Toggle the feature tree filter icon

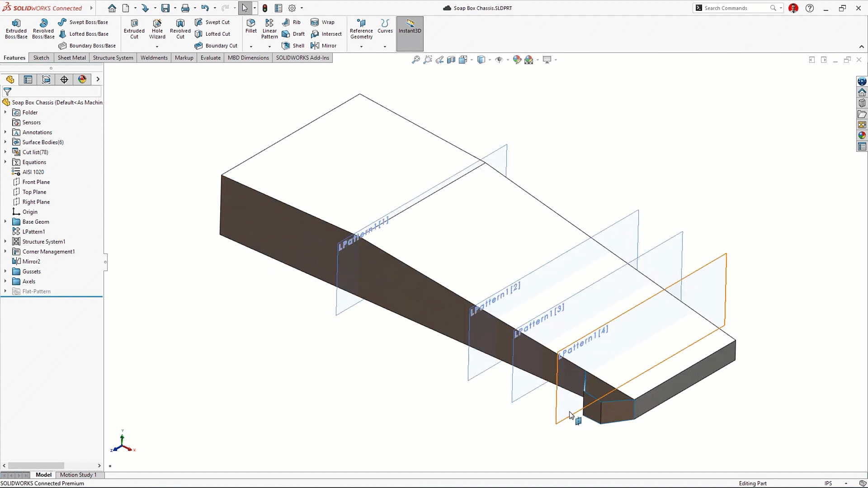point(7,91)
